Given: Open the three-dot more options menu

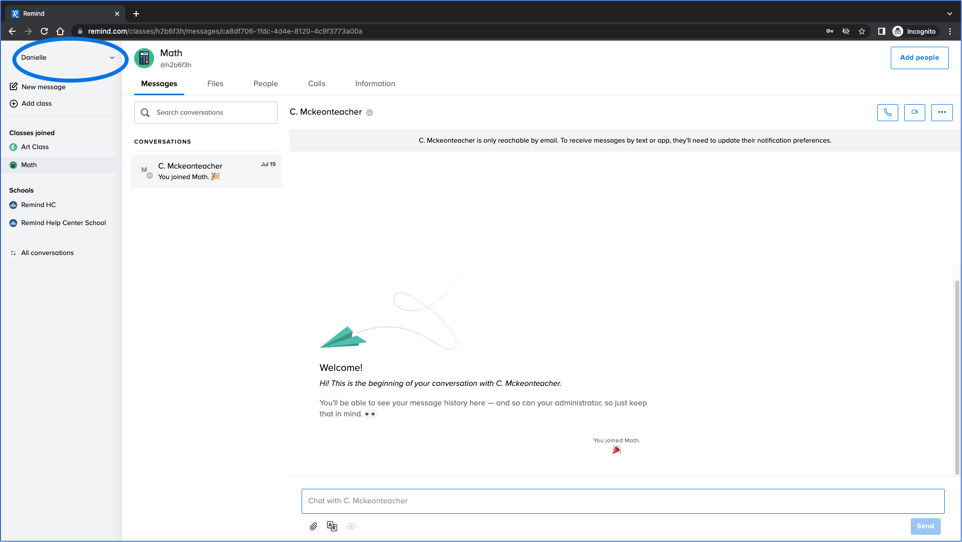Looking at the screenshot, I should 941,113.
